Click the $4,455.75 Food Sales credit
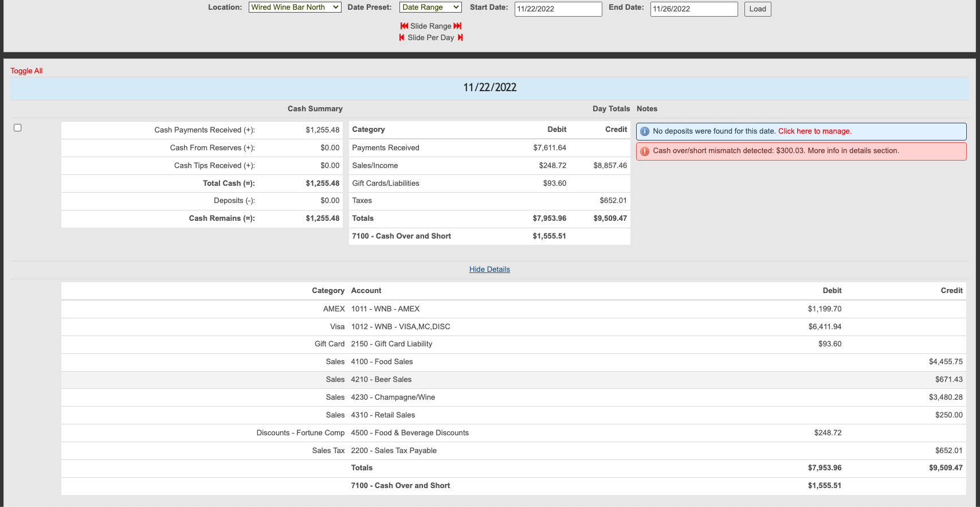This screenshot has width=980, height=507. pyautogui.click(x=946, y=362)
